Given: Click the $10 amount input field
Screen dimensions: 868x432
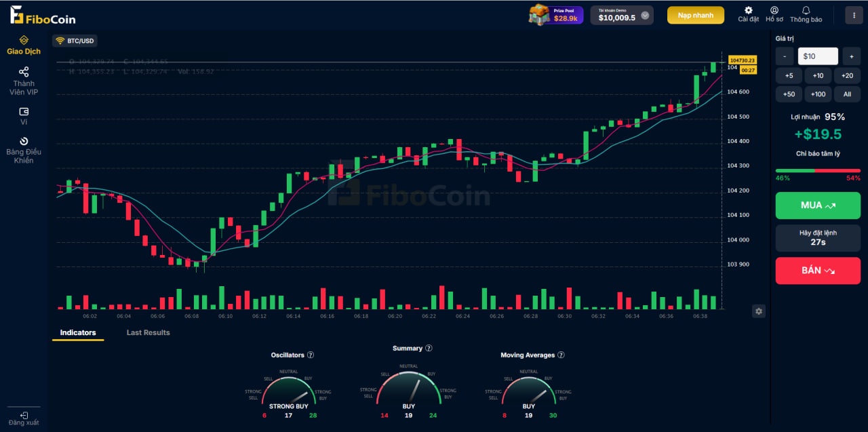Looking at the screenshot, I should pyautogui.click(x=818, y=56).
